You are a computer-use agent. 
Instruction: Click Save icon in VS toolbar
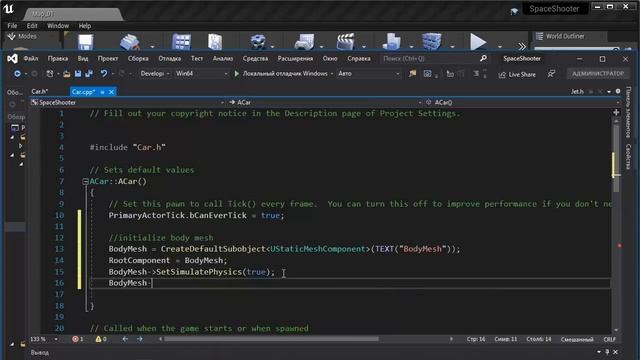coord(78,74)
